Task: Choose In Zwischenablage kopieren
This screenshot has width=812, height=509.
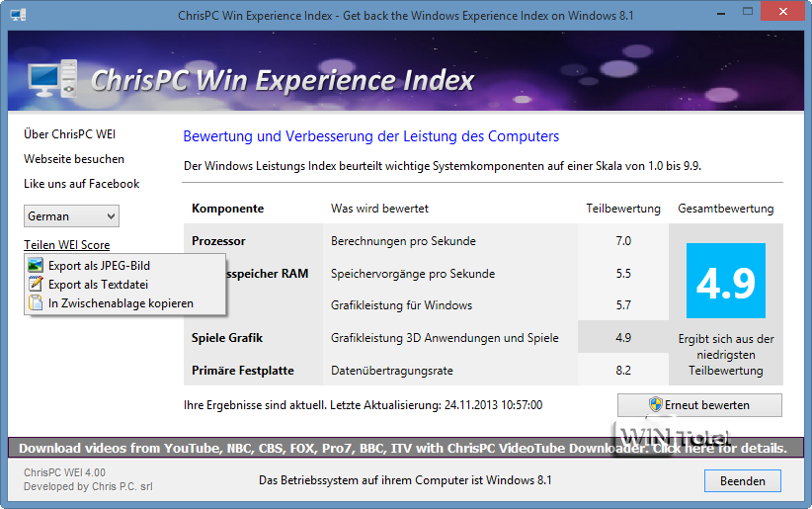Action: click(124, 303)
